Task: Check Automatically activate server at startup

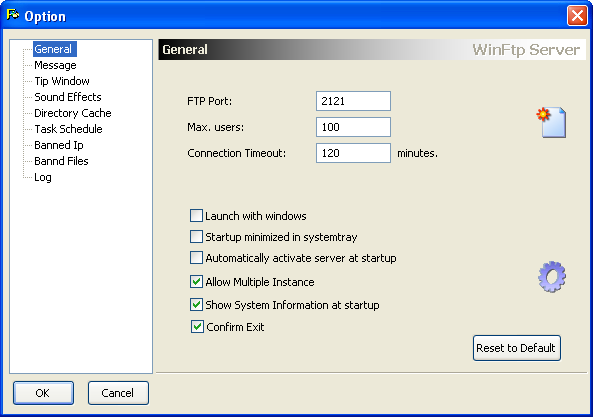Action: coord(196,258)
